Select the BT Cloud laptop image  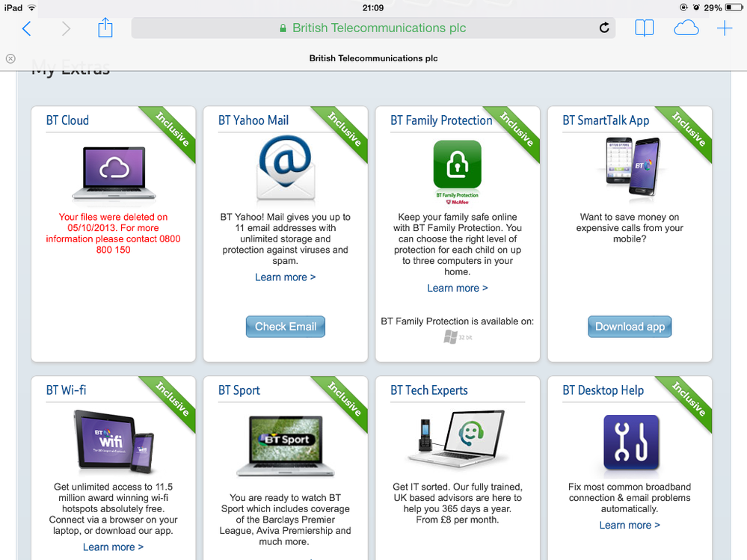click(x=114, y=173)
